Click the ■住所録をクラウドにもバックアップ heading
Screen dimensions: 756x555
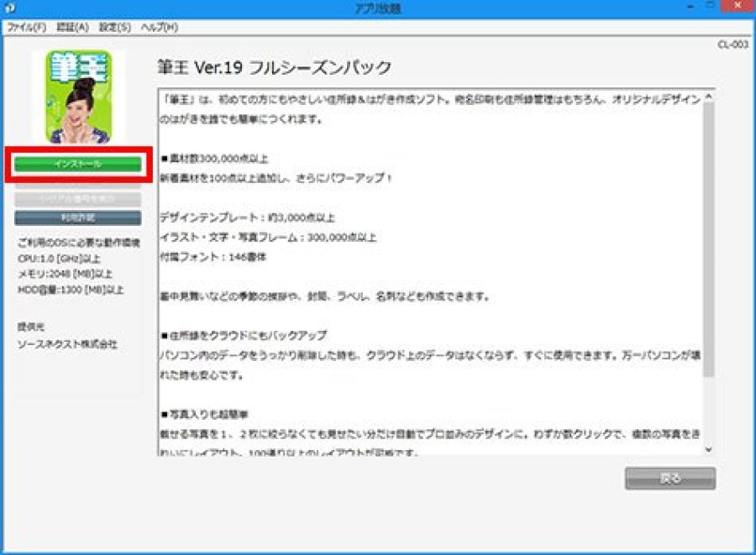pyautogui.click(x=244, y=335)
